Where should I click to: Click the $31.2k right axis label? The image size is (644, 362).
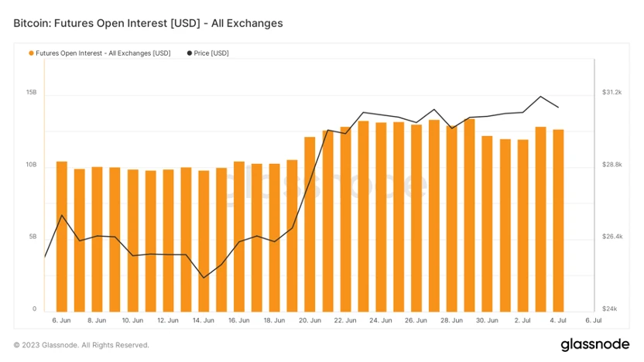pyautogui.click(x=612, y=92)
